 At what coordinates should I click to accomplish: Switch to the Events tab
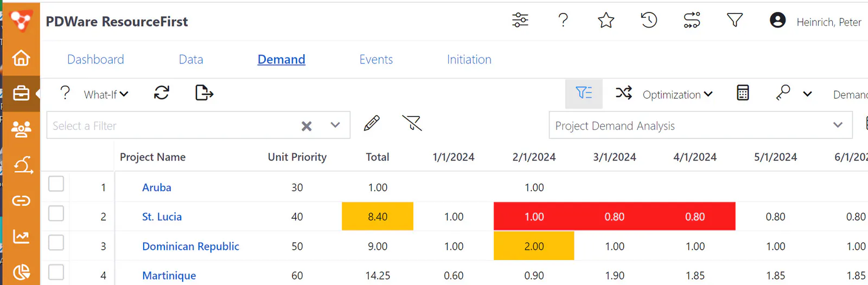(x=376, y=59)
